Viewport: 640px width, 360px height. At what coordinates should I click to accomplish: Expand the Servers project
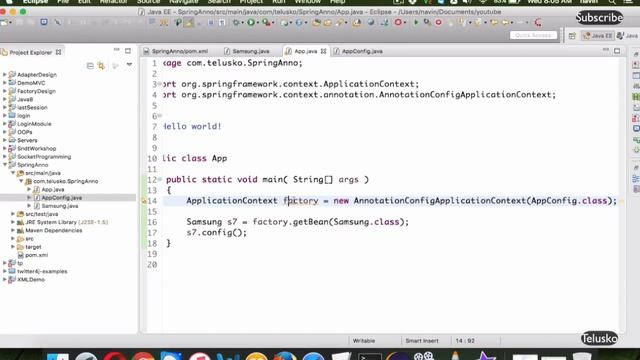point(5,140)
